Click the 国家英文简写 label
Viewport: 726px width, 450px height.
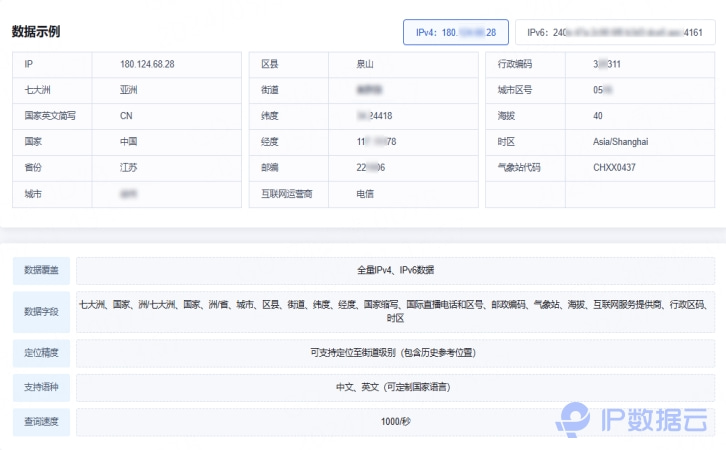[x=50, y=116]
